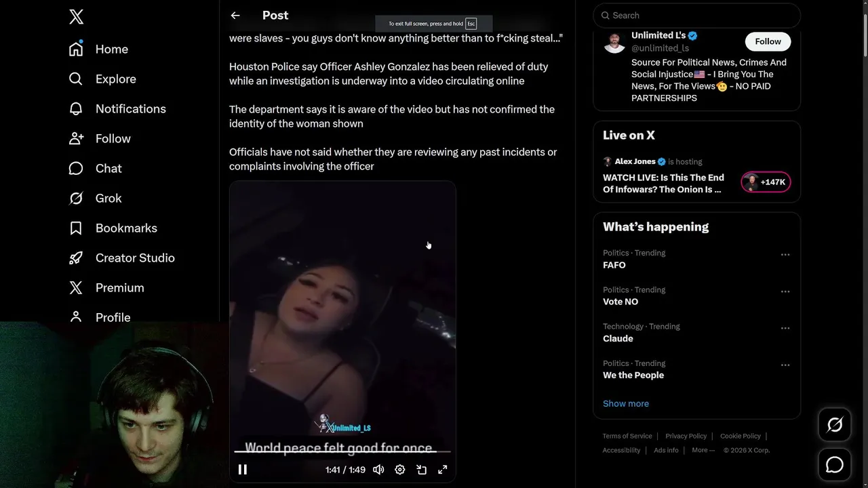This screenshot has width=868, height=488.
Task: Open video settings gear icon
Action: tap(400, 470)
